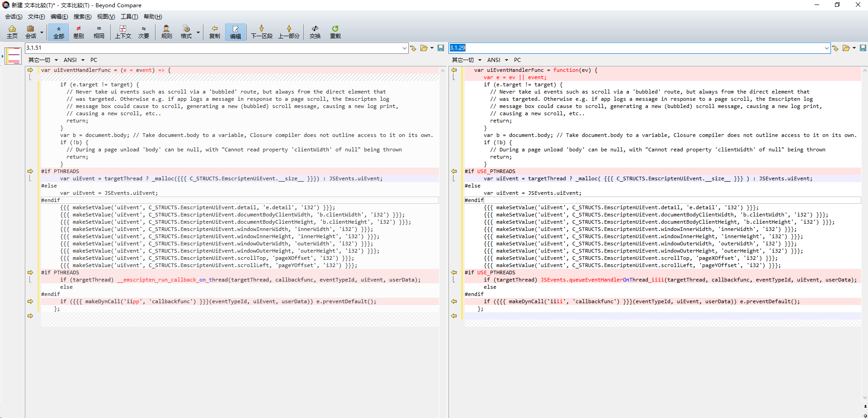
Task: Open the 规则 (Rules) dialog
Action: (166, 32)
